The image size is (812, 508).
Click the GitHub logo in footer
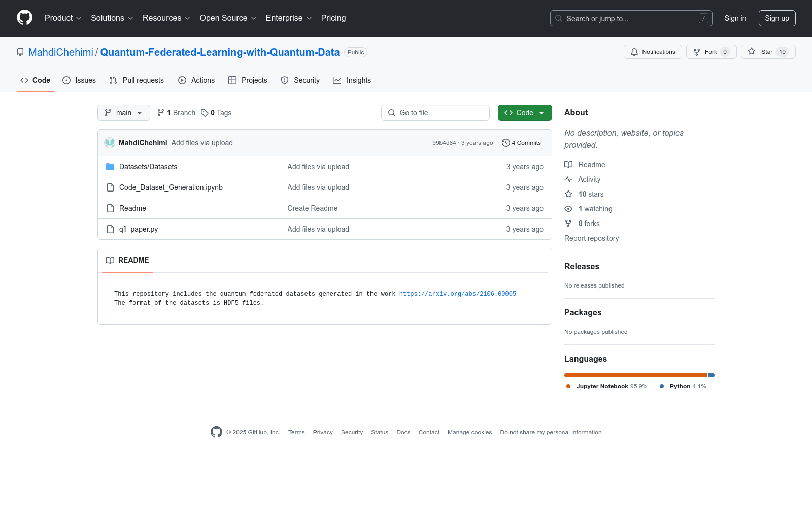216,432
